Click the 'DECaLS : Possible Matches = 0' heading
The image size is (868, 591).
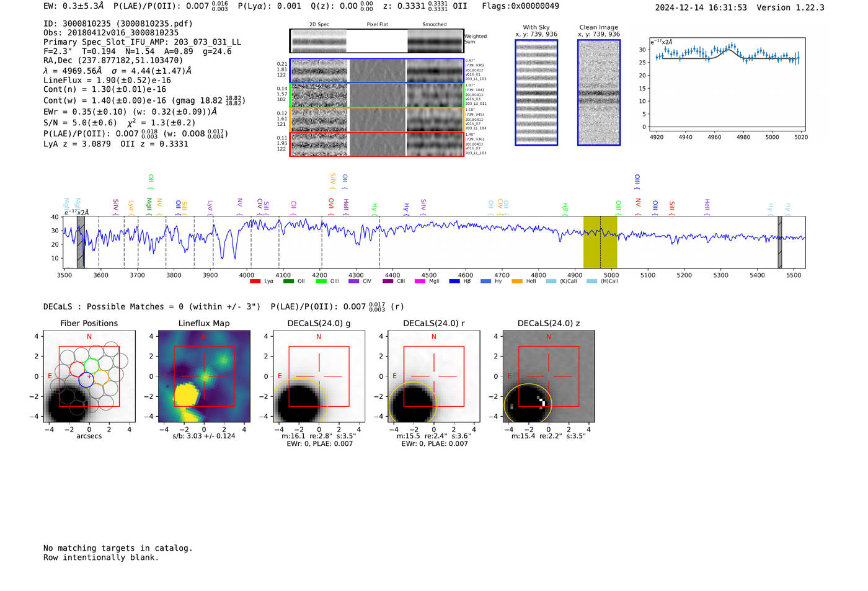click(152, 307)
